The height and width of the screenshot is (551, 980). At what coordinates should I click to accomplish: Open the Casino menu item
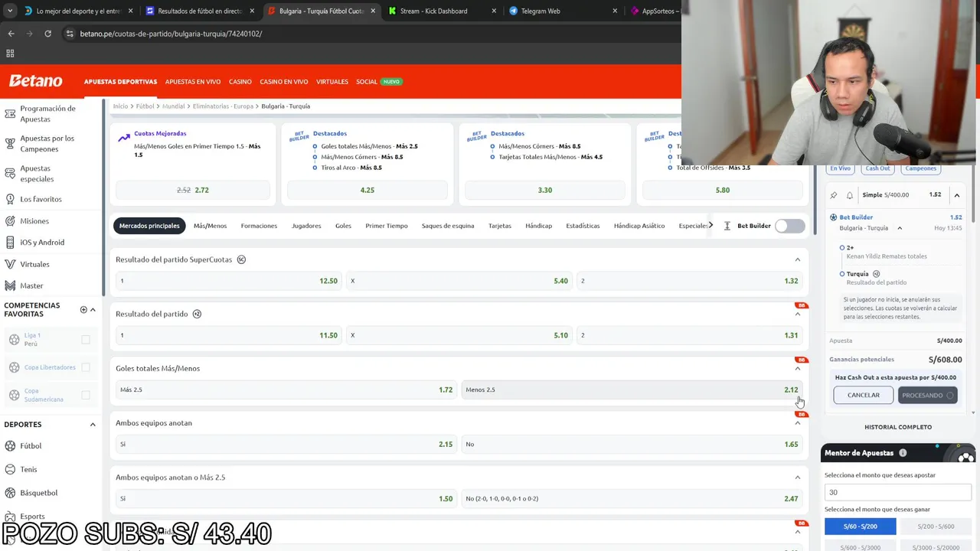pos(240,82)
